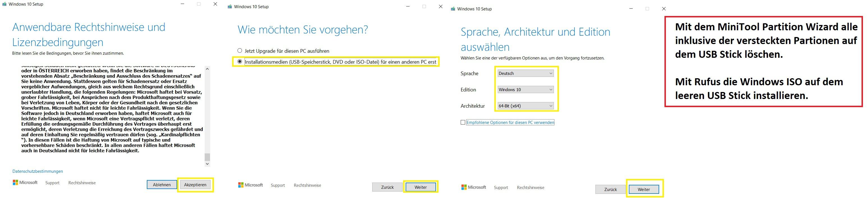
Task: Click Weiter in language selection window
Action: click(644, 189)
